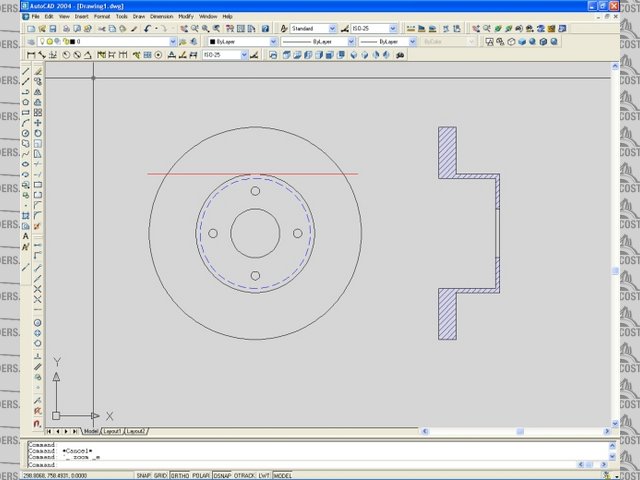Switch to the Layout1 tab

pyautogui.click(x=113, y=431)
